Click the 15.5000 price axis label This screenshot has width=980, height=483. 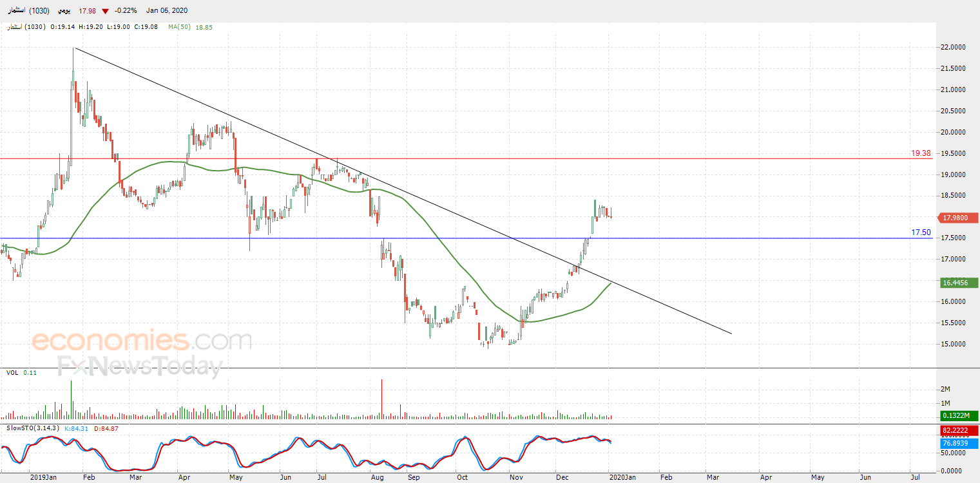click(953, 323)
